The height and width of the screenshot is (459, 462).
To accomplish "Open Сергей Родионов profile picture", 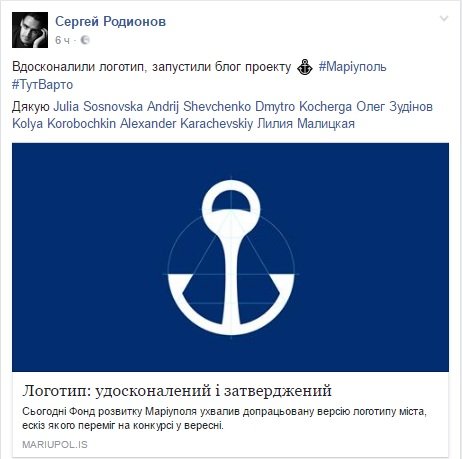I will (30, 30).
